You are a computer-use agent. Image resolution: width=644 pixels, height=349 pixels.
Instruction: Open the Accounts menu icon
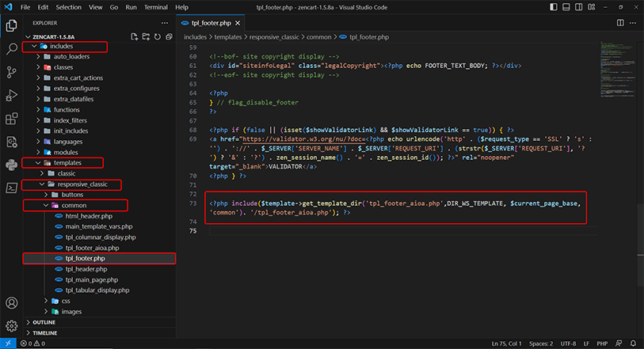[12, 303]
